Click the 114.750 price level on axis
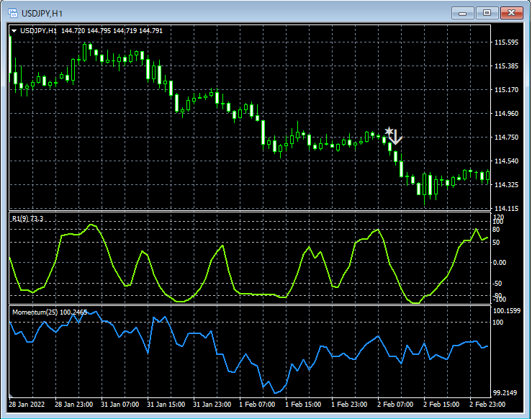Screen dimensions: 532x419 507,138
